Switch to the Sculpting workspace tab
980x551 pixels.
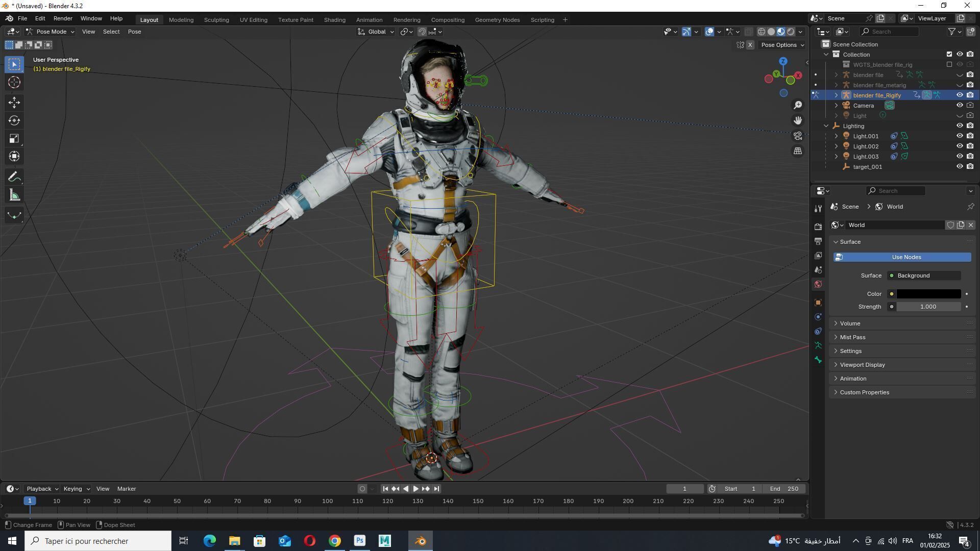[x=216, y=20]
